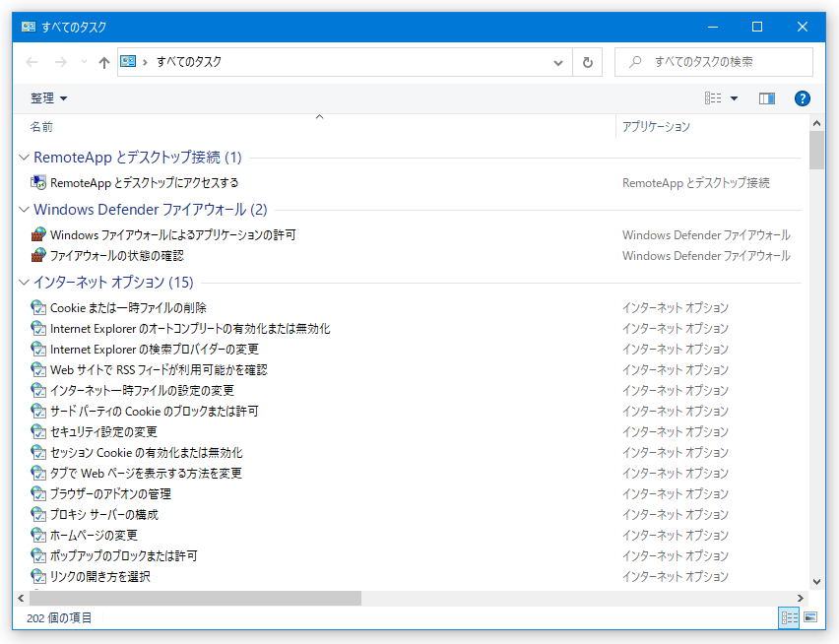
Task: Click the RemoteApp access item icon
Action: click(38, 183)
